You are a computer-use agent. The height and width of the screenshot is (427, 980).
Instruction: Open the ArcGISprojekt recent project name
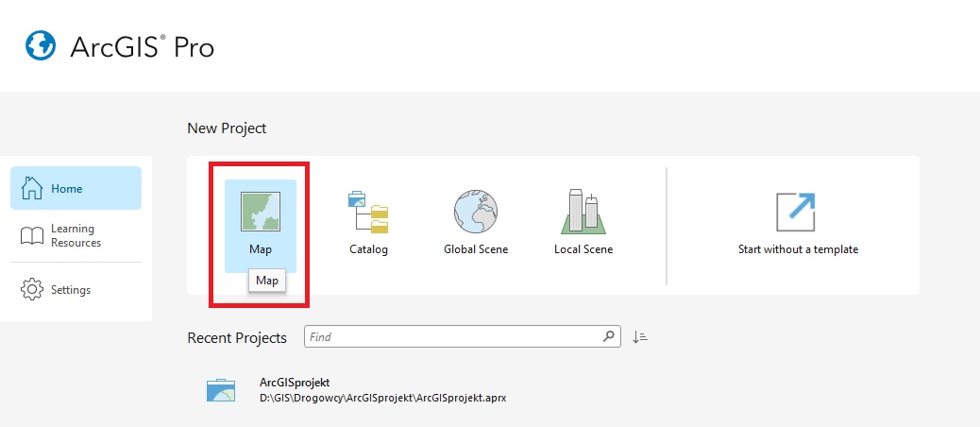point(295,383)
